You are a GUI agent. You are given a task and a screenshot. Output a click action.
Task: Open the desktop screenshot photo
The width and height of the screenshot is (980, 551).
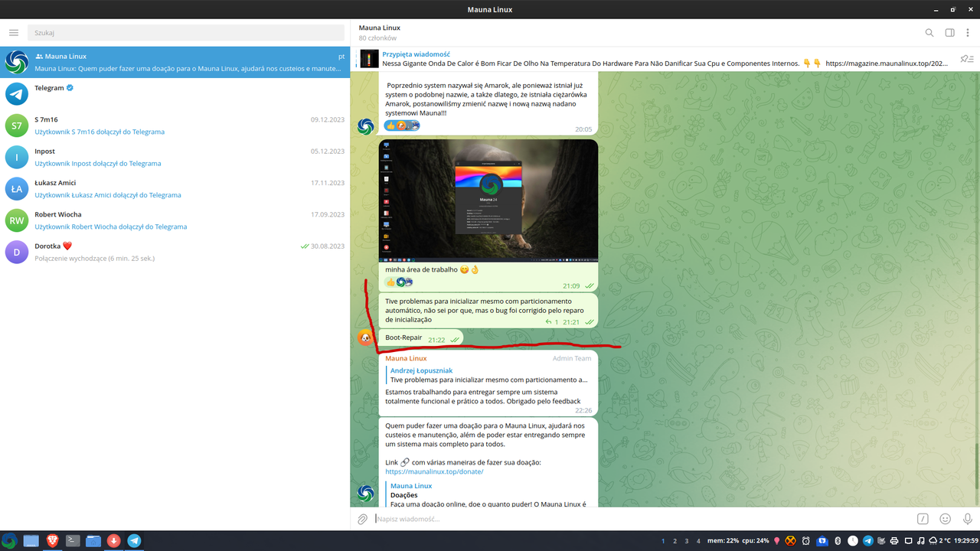point(488,201)
